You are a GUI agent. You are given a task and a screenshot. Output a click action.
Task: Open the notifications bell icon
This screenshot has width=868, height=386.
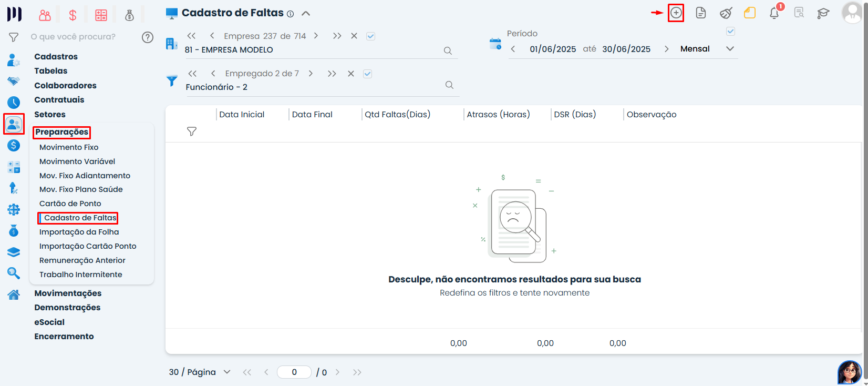pos(774,13)
